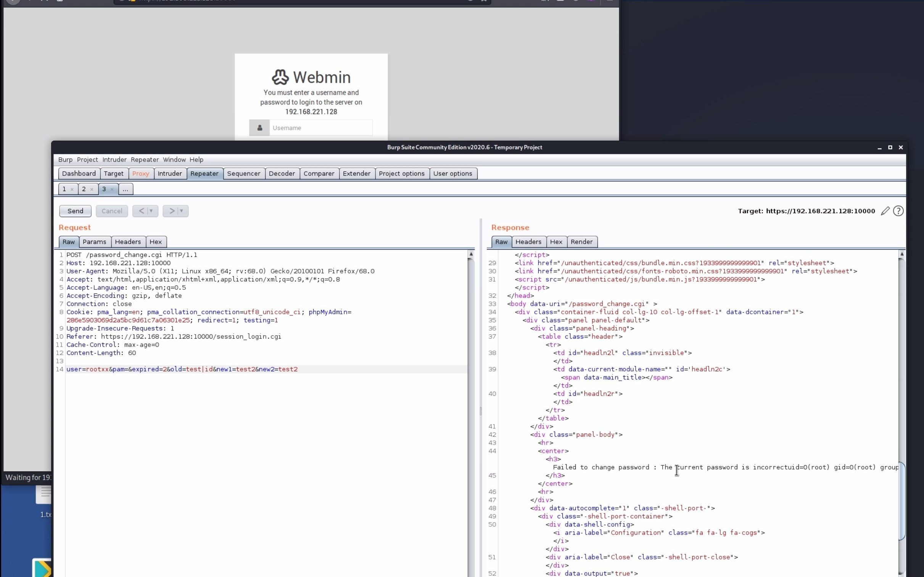Click the yellow arrow desktop icon at bottom left

click(x=42, y=568)
